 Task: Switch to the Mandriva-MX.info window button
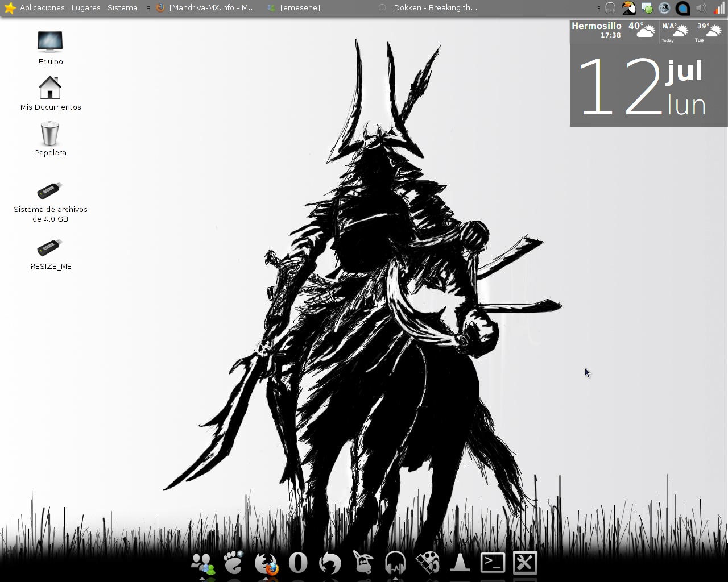point(206,8)
